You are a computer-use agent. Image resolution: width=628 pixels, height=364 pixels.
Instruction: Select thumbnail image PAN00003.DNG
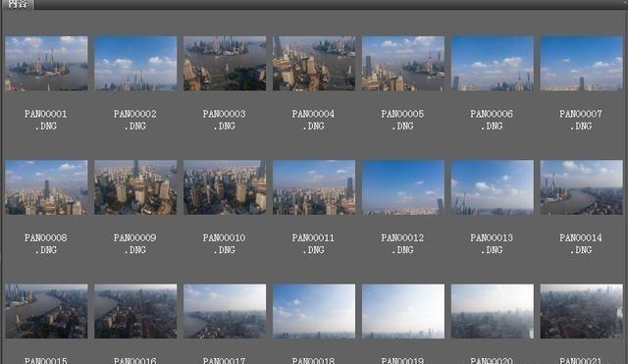pyautogui.click(x=225, y=63)
